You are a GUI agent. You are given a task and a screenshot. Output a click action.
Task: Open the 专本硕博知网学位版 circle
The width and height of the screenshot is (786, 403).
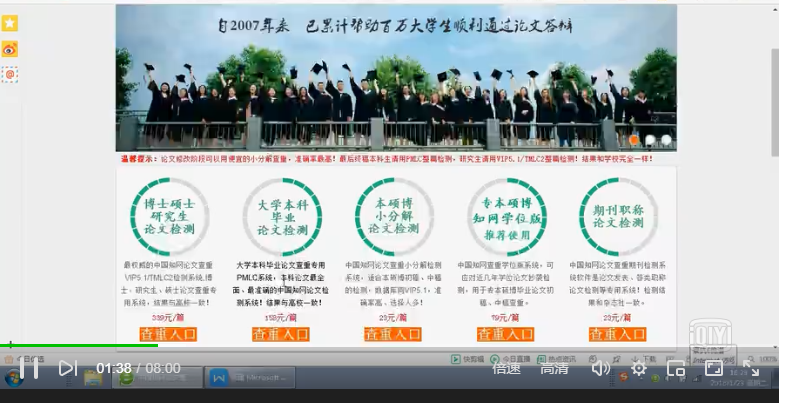coord(507,217)
